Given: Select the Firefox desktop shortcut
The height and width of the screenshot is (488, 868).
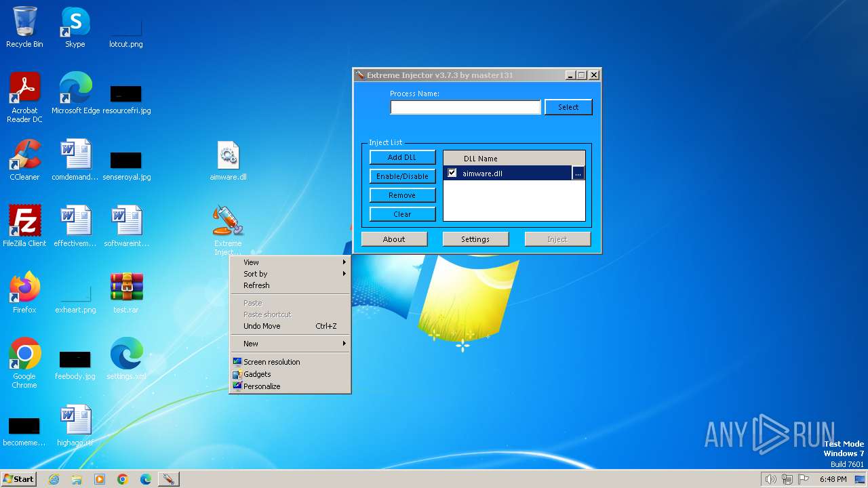Looking at the screenshot, I should pyautogui.click(x=24, y=293).
